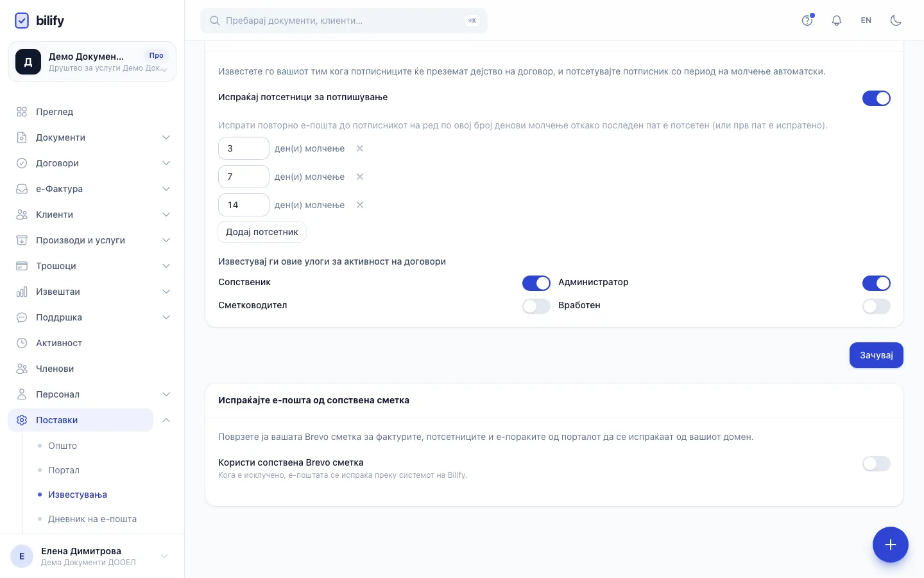Expand the Документи sidebar section
This screenshot has width=924, height=578.
[x=92, y=137]
